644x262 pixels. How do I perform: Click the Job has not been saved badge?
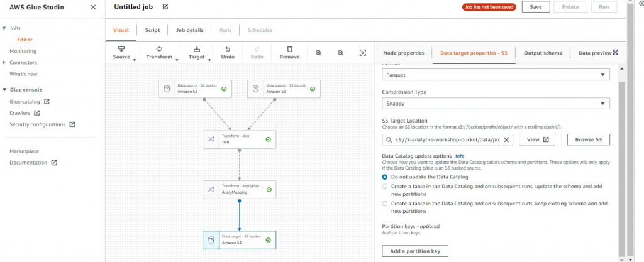tap(489, 7)
